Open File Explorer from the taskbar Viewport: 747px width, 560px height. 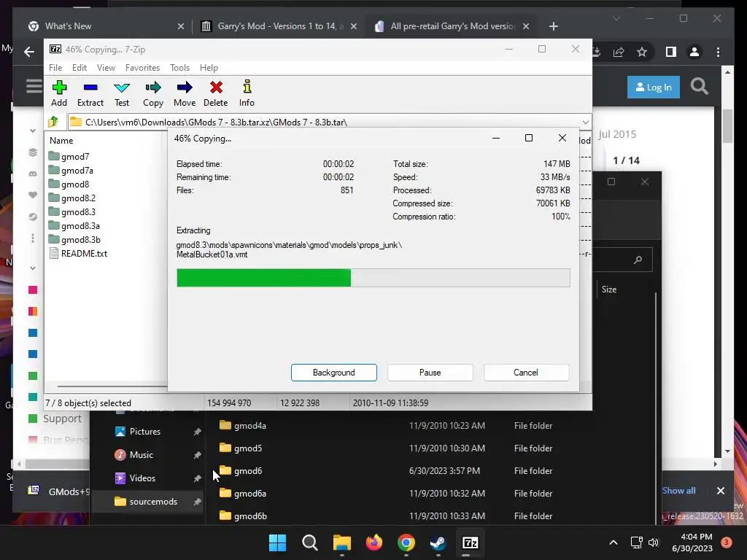click(341, 542)
